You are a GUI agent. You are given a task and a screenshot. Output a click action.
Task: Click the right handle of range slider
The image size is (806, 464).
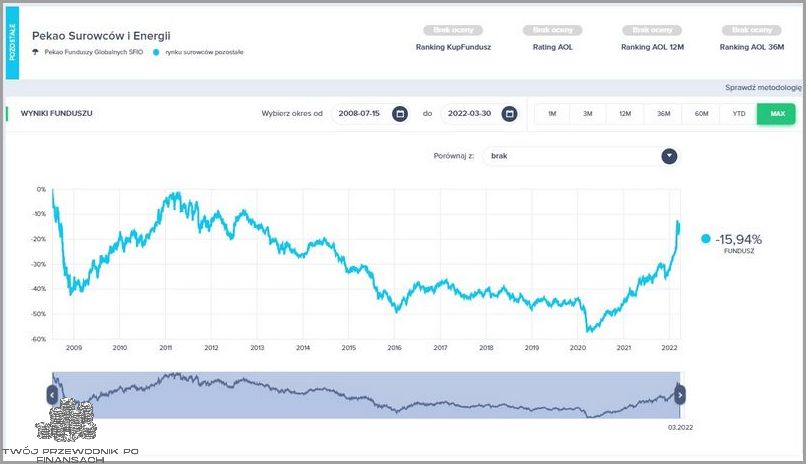pos(680,395)
